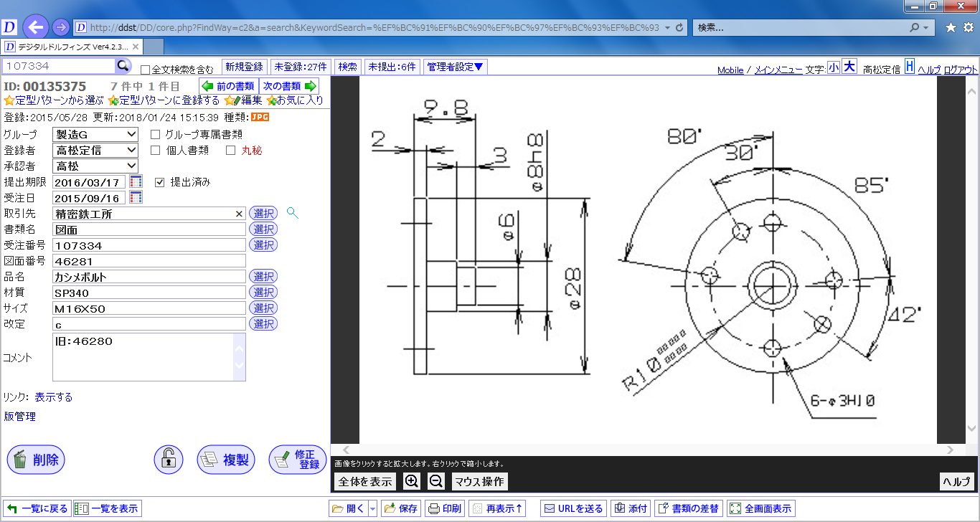Click the zoom out magnifier icon
This screenshot has height=522, width=980.
click(435, 481)
